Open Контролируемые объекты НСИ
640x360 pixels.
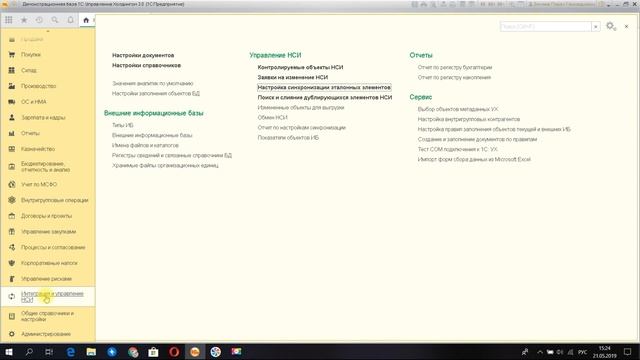click(300, 67)
